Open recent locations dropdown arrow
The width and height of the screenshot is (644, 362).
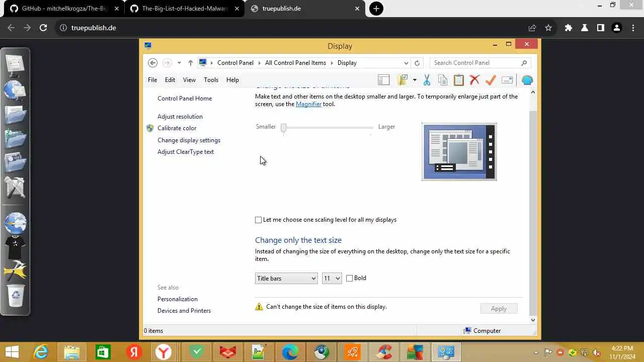point(179,63)
